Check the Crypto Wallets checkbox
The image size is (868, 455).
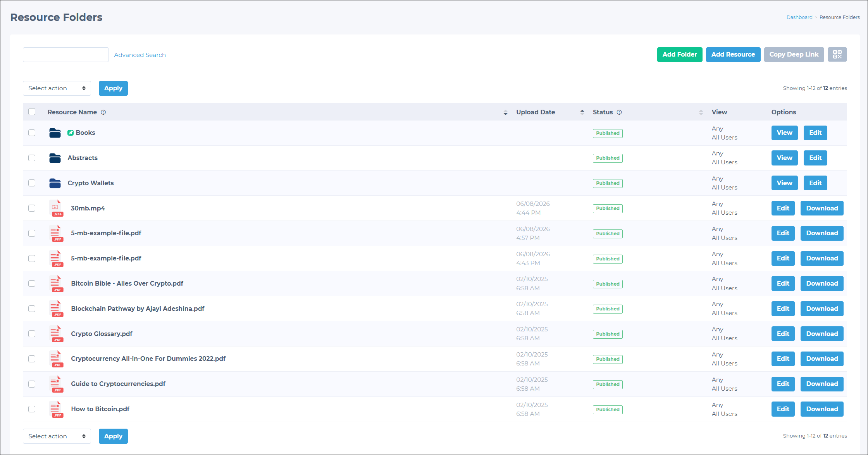[x=32, y=183]
